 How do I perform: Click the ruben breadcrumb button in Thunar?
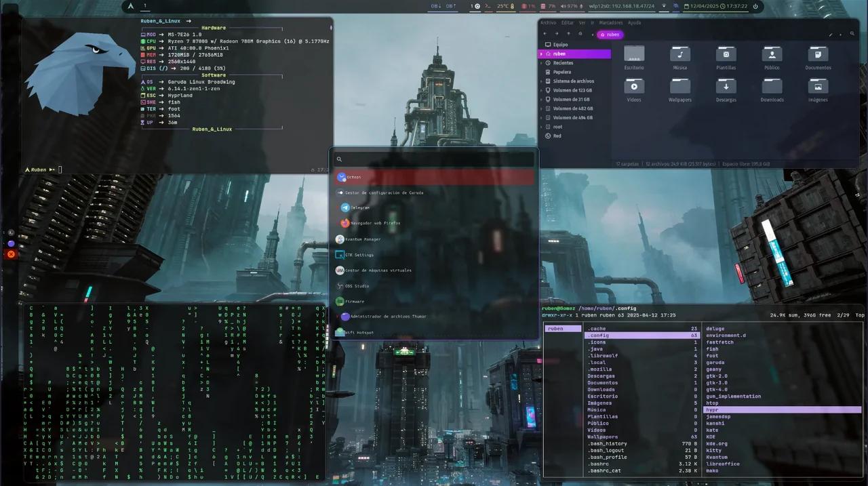[610, 34]
